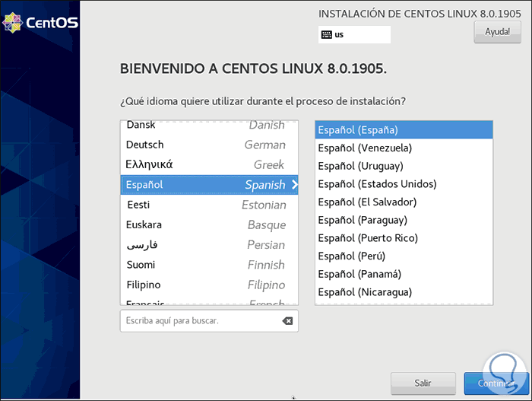Choose Español (Puerto Rico) locale

[x=404, y=238]
